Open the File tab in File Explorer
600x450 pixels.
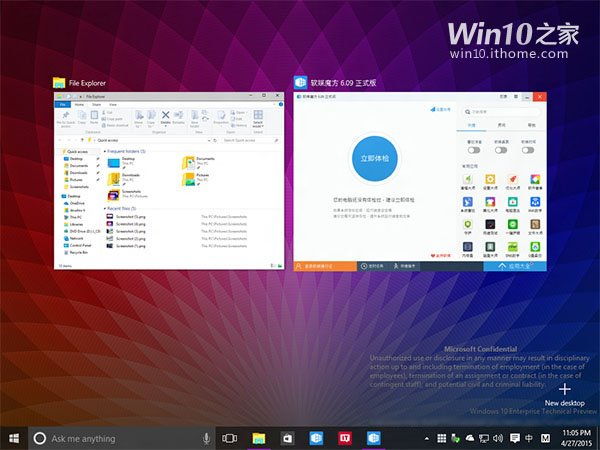click(63, 104)
